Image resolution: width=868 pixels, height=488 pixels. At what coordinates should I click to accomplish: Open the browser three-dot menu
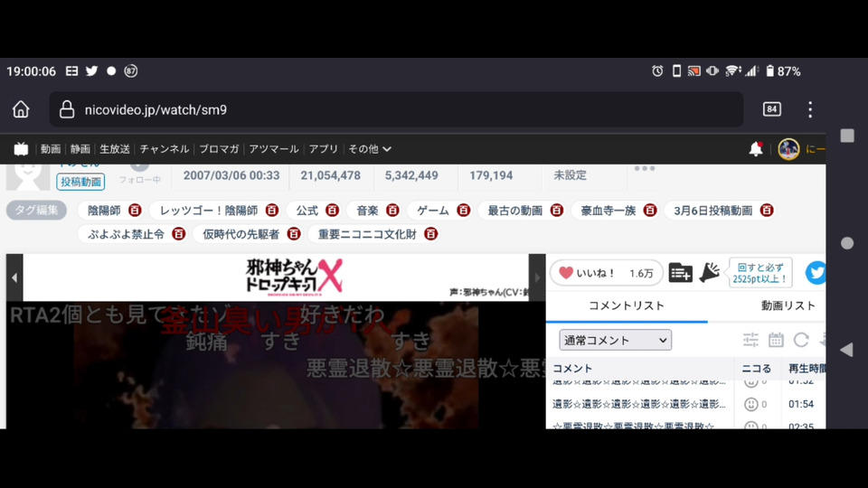[x=810, y=109]
